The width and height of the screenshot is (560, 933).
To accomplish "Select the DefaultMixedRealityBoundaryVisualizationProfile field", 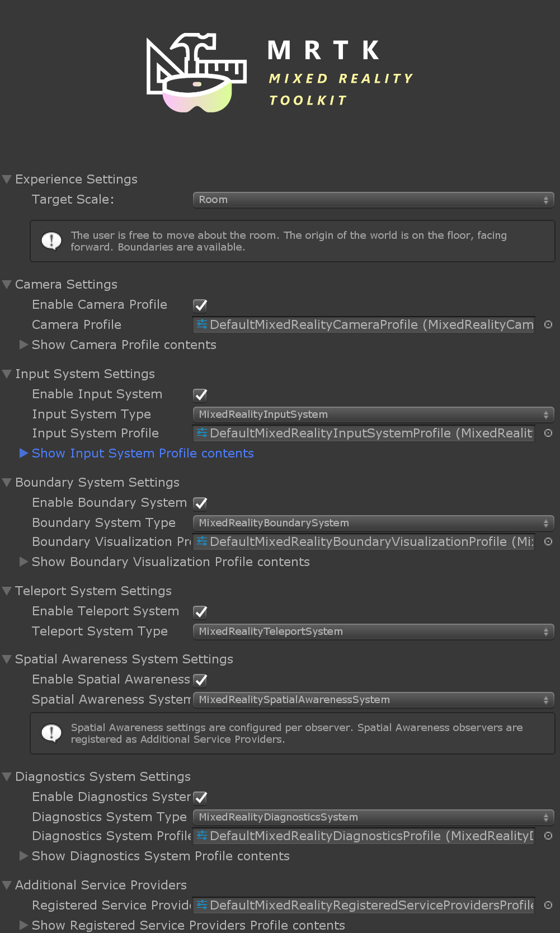I will 364,541.
